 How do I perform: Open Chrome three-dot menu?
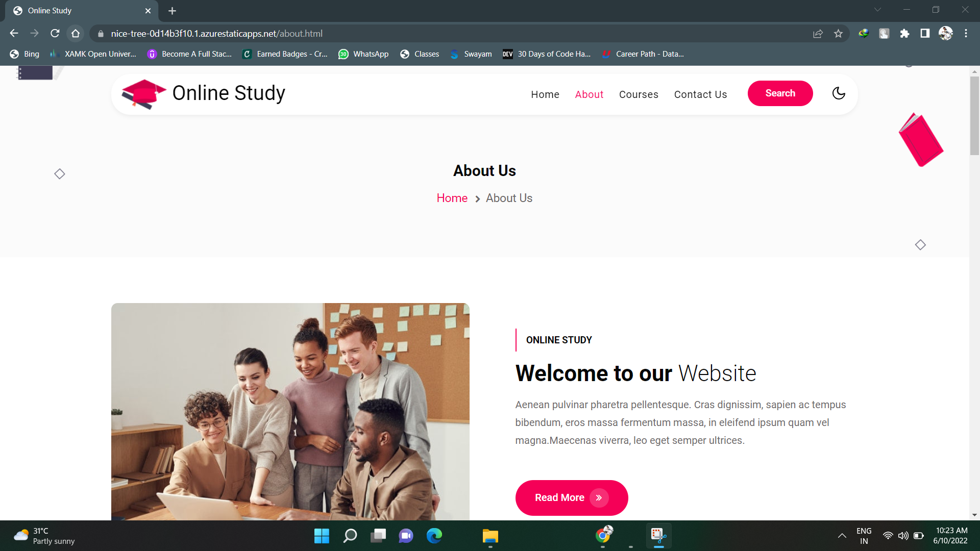coord(966,33)
